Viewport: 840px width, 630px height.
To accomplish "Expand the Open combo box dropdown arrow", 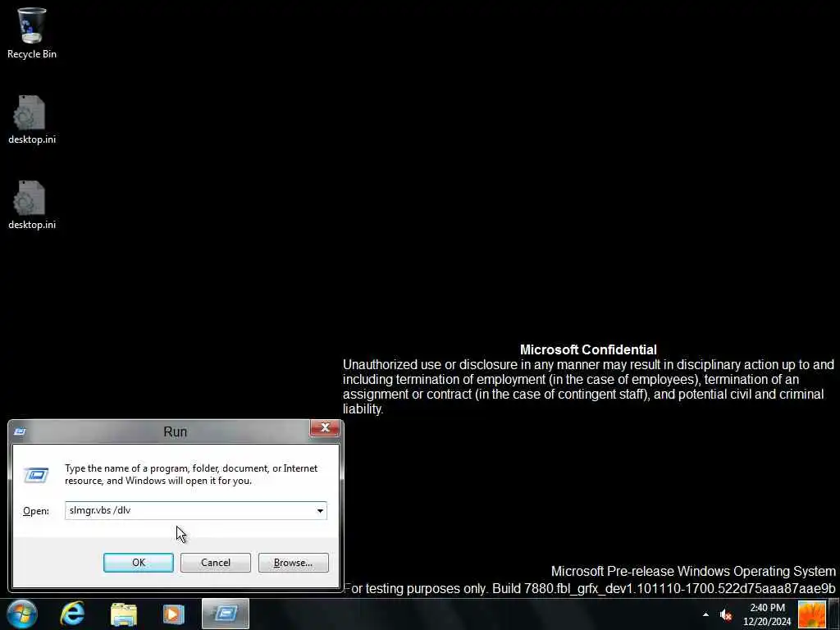I will [x=320, y=510].
